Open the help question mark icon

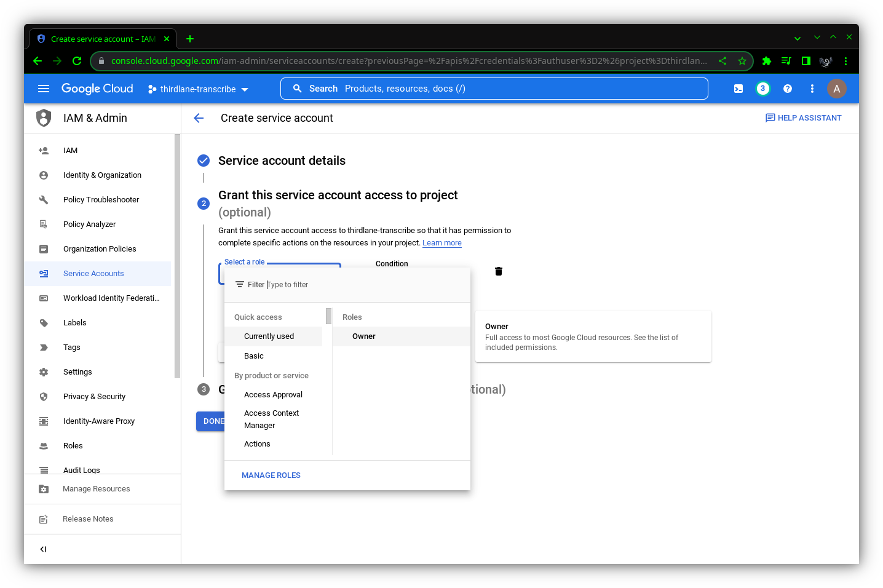(788, 89)
